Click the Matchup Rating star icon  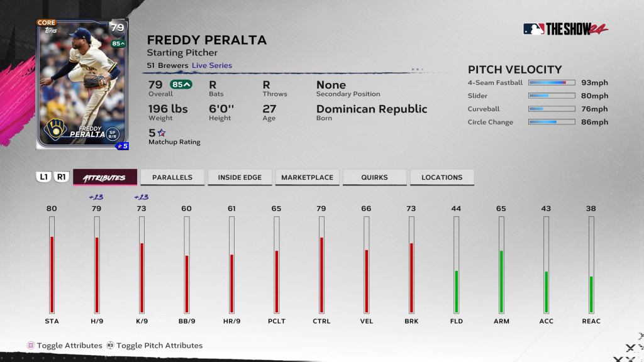click(x=161, y=133)
